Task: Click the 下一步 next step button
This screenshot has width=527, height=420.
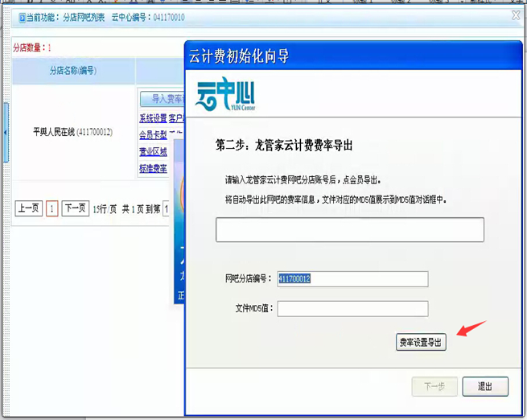Action: click(x=435, y=386)
